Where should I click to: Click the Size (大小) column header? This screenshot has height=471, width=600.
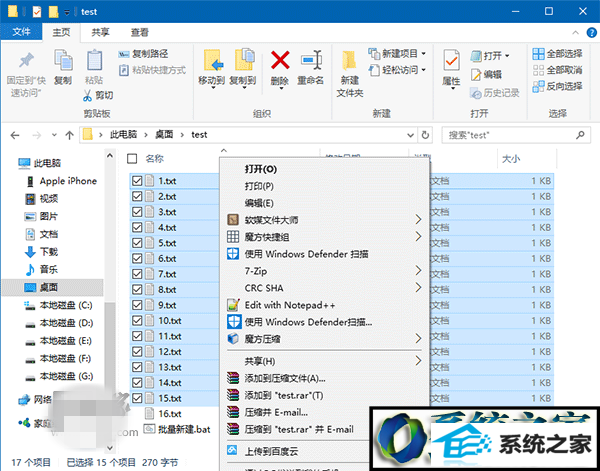point(511,159)
